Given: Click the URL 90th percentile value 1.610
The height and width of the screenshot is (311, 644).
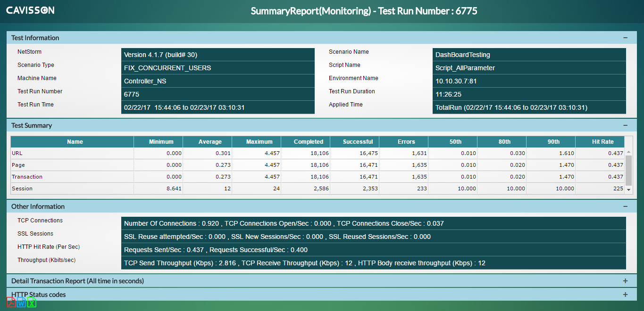Looking at the screenshot, I should pyautogui.click(x=567, y=153).
